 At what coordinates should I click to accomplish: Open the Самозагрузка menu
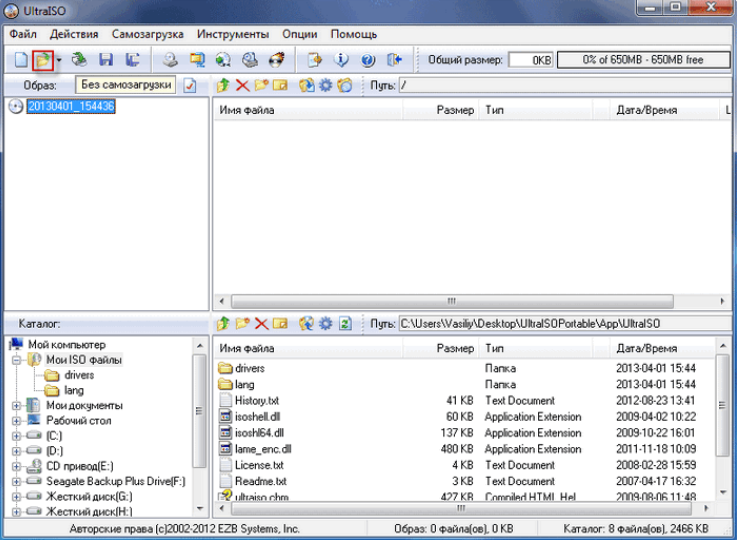tap(148, 34)
